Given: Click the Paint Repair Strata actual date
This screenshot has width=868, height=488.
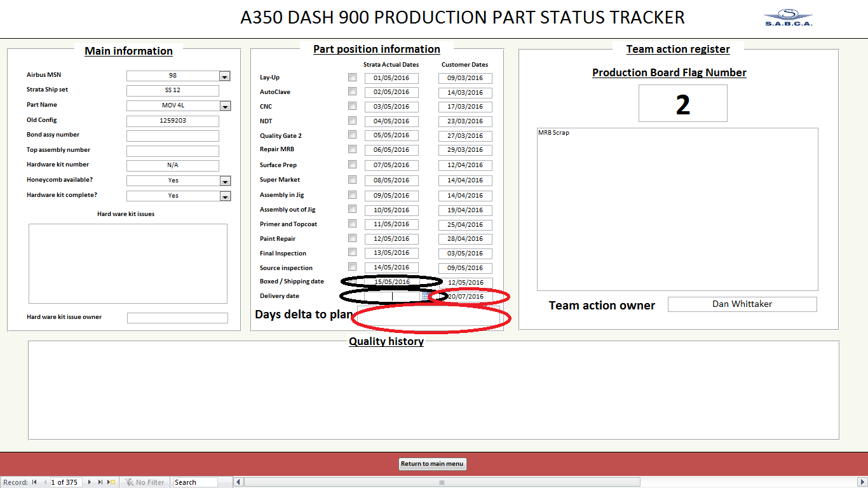Looking at the screenshot, I should coord(391,239).
